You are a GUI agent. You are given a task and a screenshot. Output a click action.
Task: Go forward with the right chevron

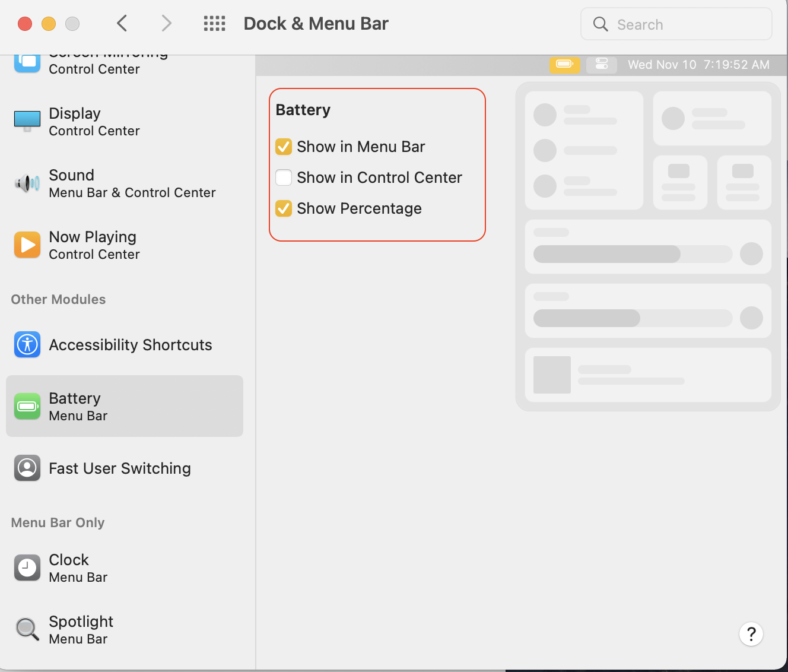167,23
